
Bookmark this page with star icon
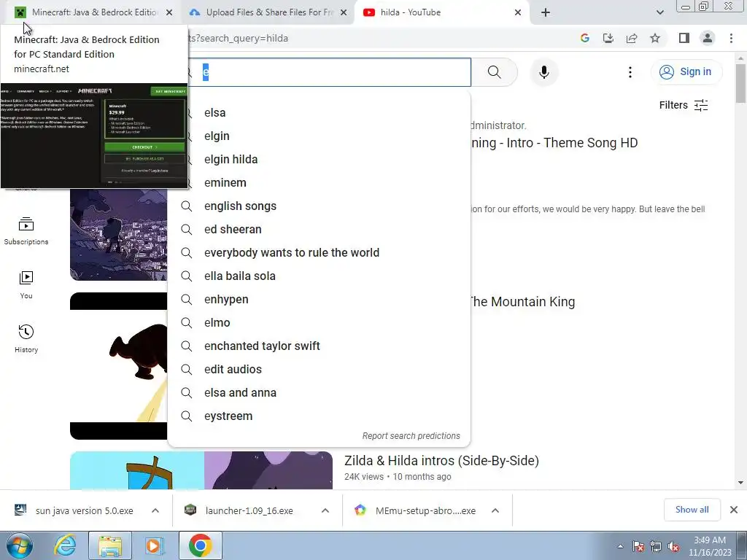(655, 38)
